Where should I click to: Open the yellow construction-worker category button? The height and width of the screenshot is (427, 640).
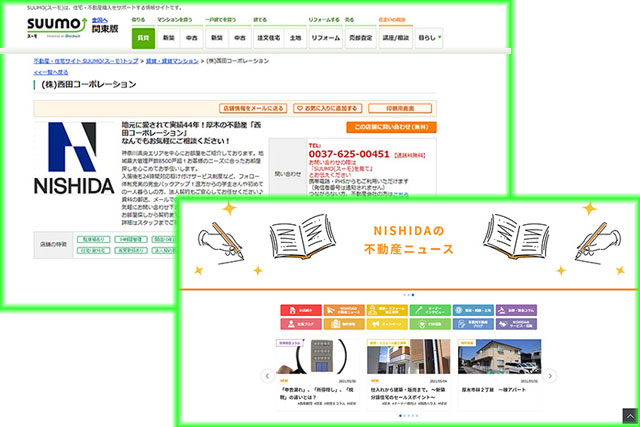387,310
